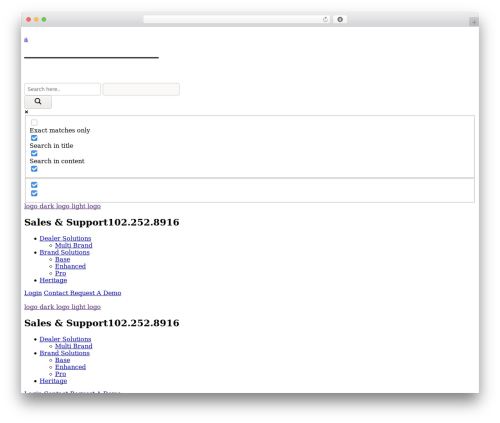Viewport: 500px width, 423px height.
Task: Reload page using browser refresh icon
Action: tap(325, 20)
